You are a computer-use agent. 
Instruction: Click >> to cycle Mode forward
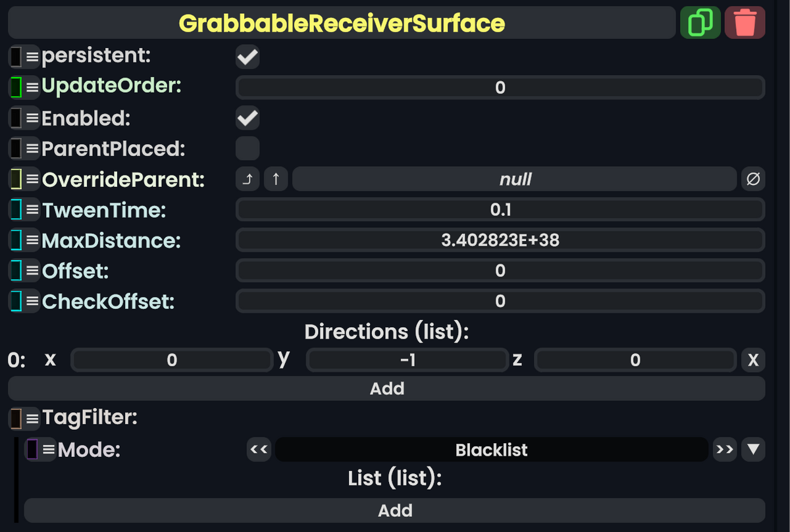click(724, 449)
